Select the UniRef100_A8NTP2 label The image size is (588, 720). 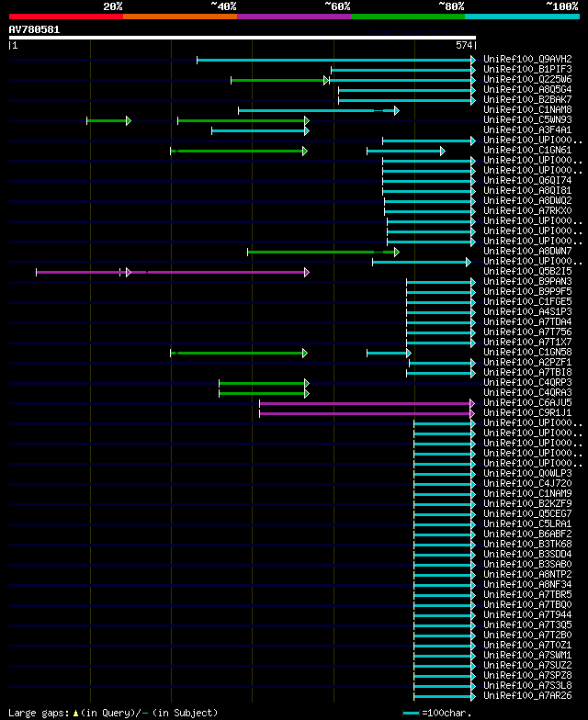(527, 574)
